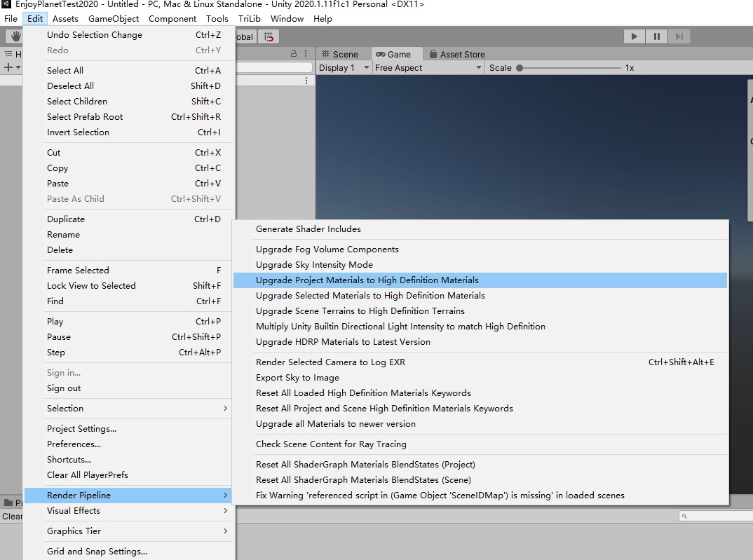Image resolution: width=753 pixels, height=560 pixels.
Task: Open the Window menu
Action: click(287, 19)
